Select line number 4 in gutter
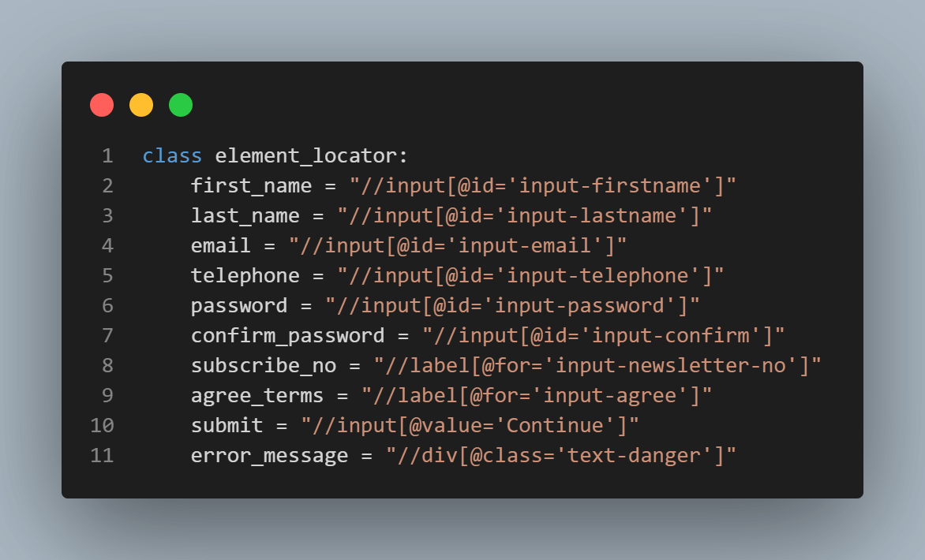The height and width of the screenshot is (560, 925). 107,246
